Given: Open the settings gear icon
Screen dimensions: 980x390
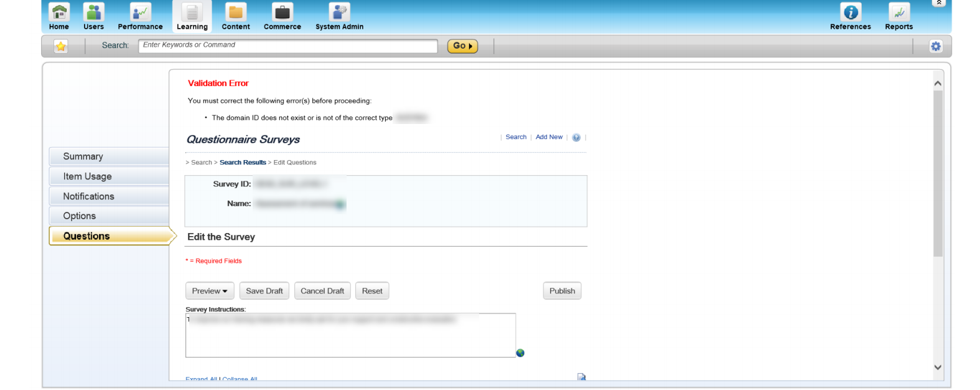Looking at the screenshot, I should click(x=936, y=46).
